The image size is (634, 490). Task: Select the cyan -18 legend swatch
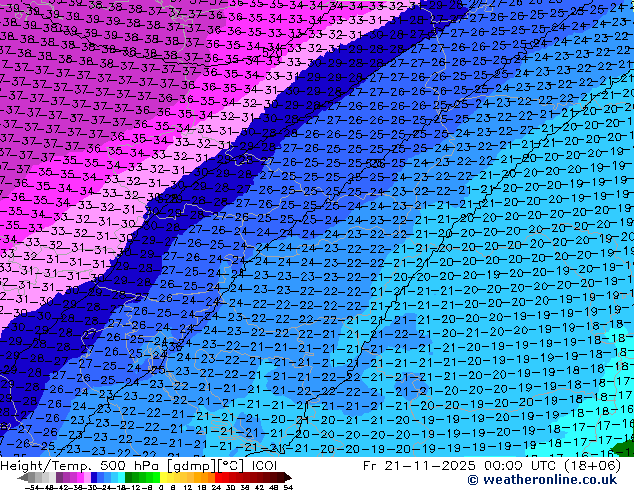121,477
